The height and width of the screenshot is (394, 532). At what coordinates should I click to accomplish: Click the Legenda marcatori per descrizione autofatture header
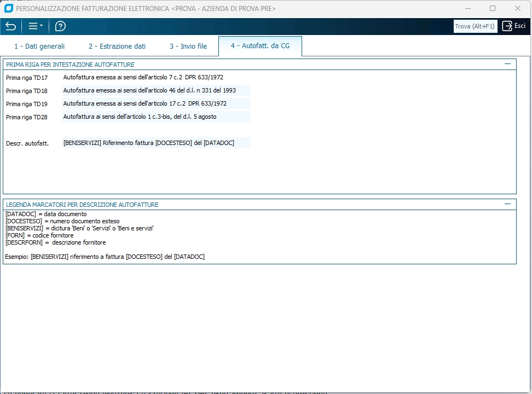[x=82, y=205]
